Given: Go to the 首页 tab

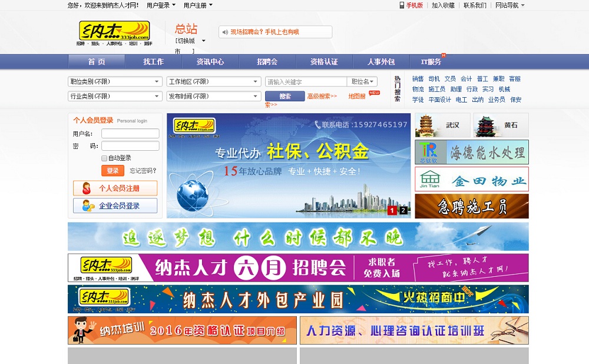Looking at the screenshot, I should coord(97,62).
